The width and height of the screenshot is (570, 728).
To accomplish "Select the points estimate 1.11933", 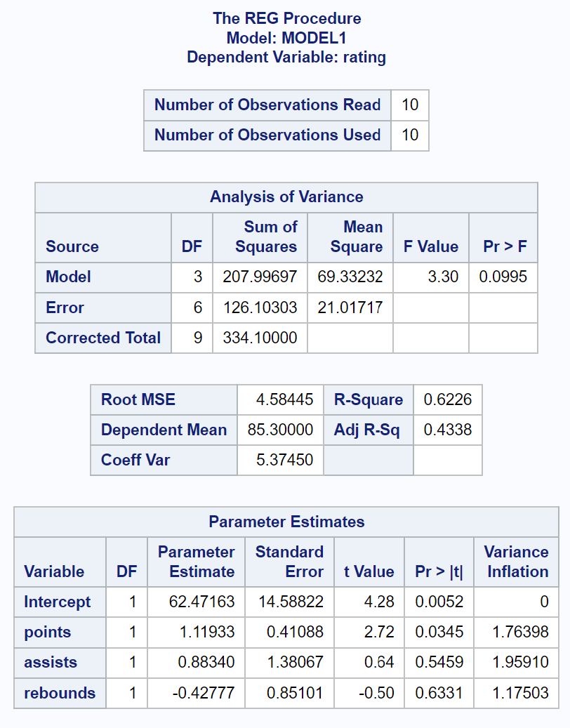I will [x=207, y=633].
